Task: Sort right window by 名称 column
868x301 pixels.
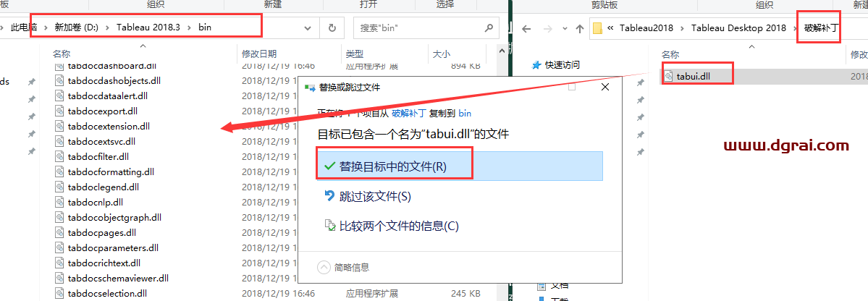Action: (670, 55)
